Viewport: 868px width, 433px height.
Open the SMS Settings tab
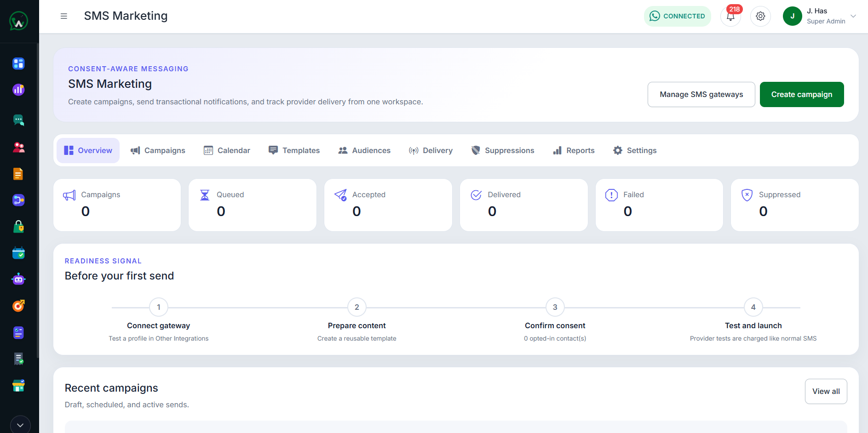[635, 150]
